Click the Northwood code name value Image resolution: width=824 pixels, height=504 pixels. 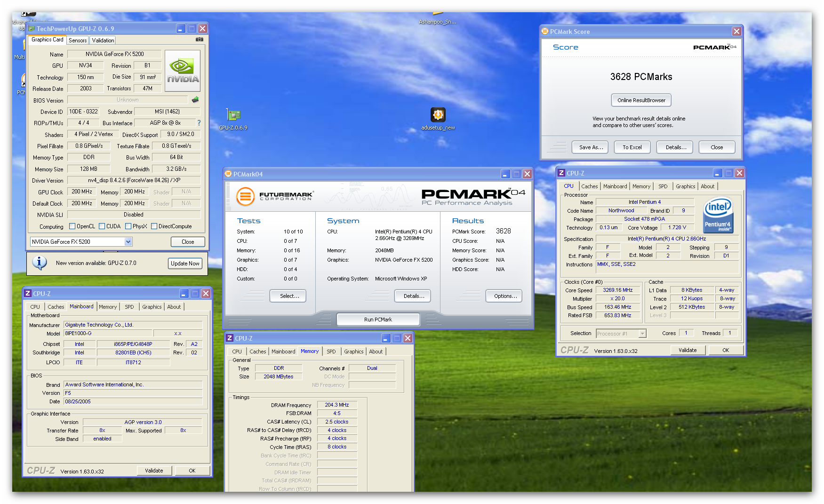point(621,211)
